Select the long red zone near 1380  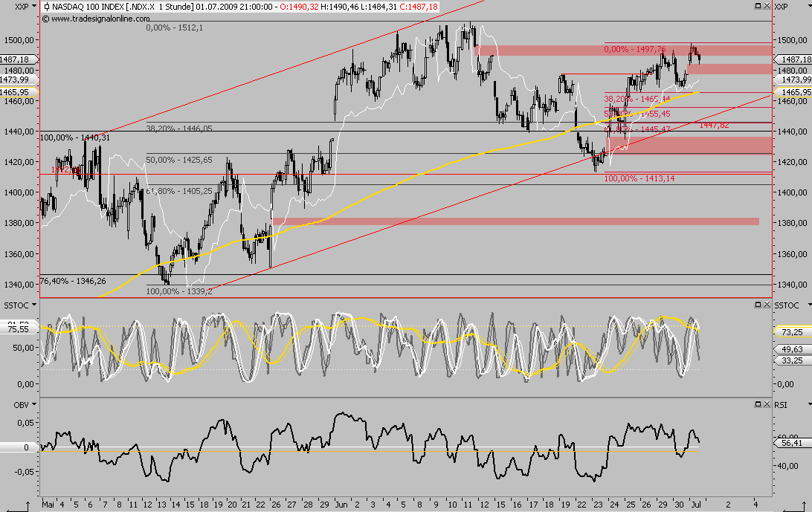[516, 221]
